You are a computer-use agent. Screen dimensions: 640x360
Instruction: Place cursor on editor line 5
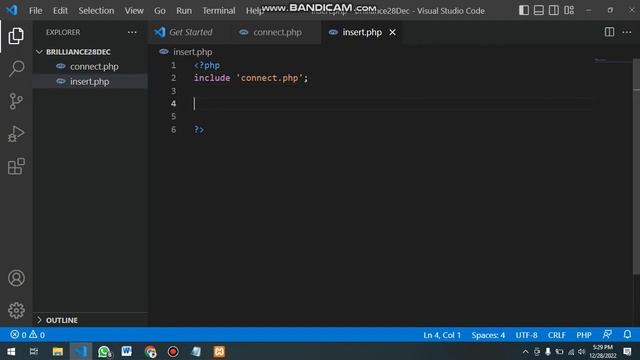pyautogui.click(x=392, y=117)
